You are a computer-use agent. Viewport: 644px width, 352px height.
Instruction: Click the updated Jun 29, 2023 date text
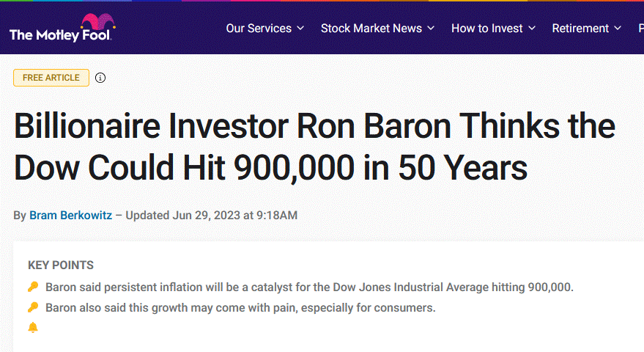click(212, 216)
